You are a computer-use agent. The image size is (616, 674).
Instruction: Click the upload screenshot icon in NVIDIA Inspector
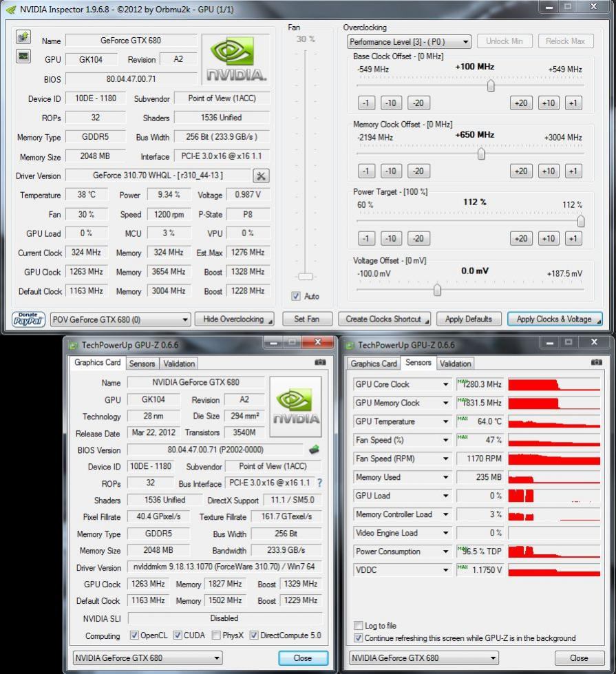[23, 37]
